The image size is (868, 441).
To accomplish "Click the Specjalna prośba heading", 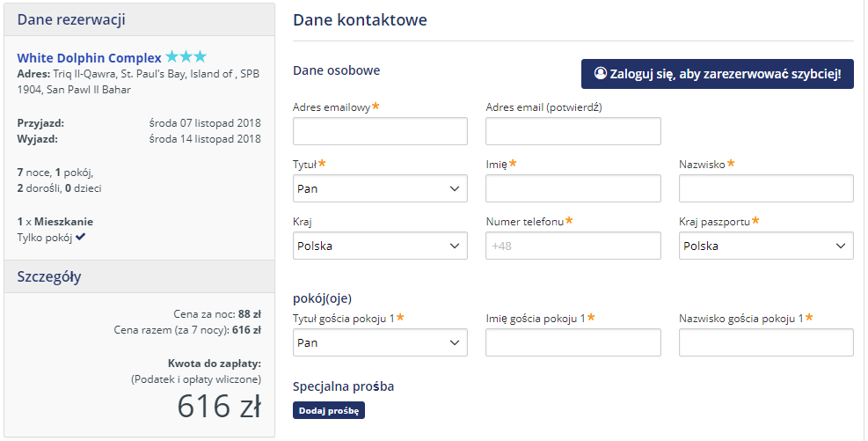I will click(x=343, y=386).
